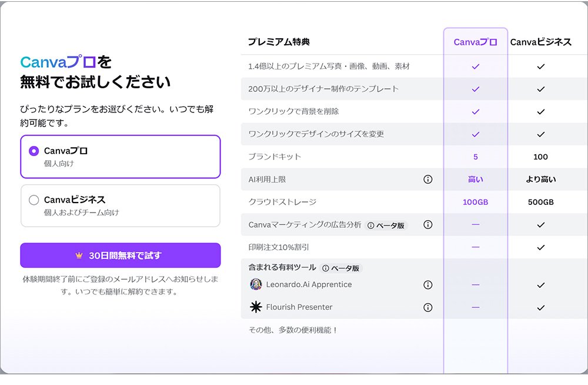The width and height of the screenshot is (588, 385).
Task: Click the ベータ版 badge in the ad analytics row
Action: (x=388, y=224)
